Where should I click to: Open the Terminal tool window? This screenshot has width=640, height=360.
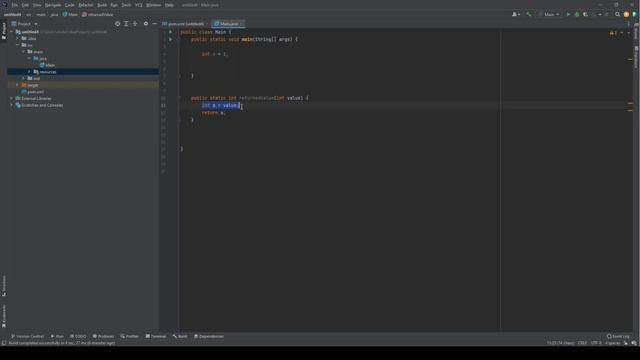pyautogui.click(x=156, y=336)
